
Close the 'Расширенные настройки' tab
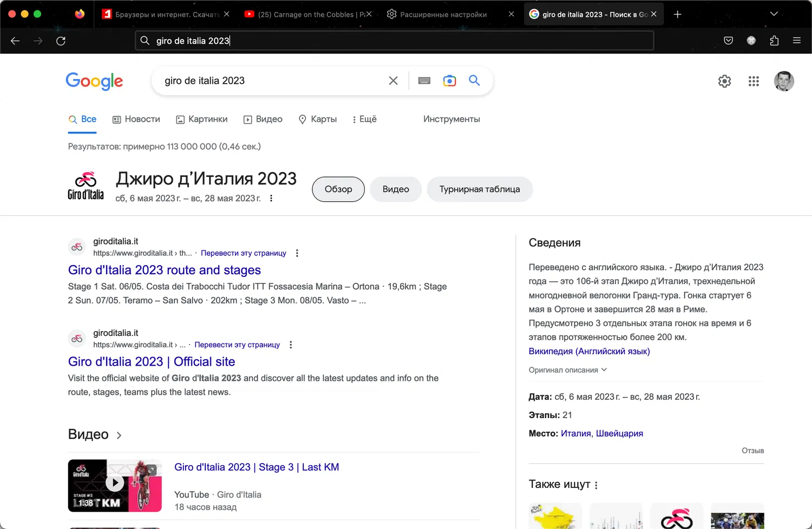(511, 15)
